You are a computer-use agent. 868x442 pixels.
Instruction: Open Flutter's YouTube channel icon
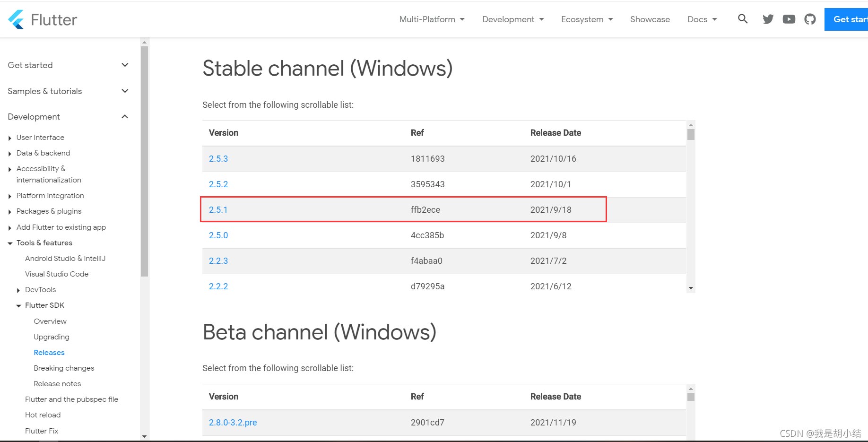(789, 19)
